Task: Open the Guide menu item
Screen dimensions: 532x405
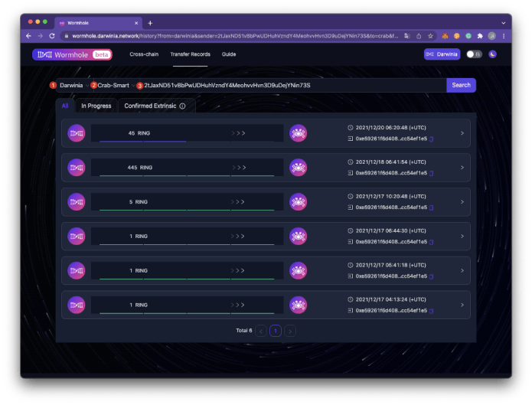Action: pos(229,54)
